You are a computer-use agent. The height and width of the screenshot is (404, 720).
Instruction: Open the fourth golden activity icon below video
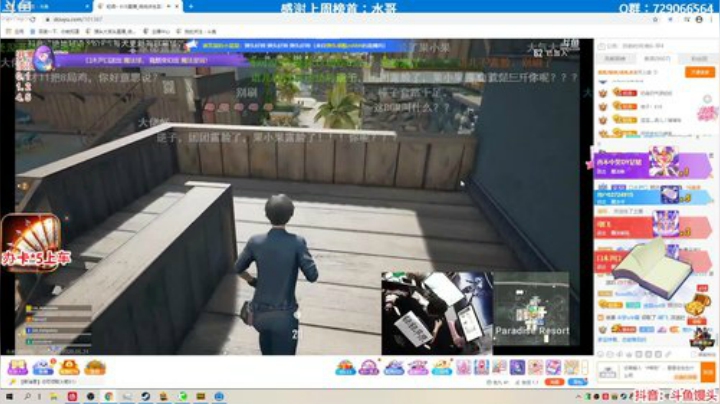pos(95,367)
